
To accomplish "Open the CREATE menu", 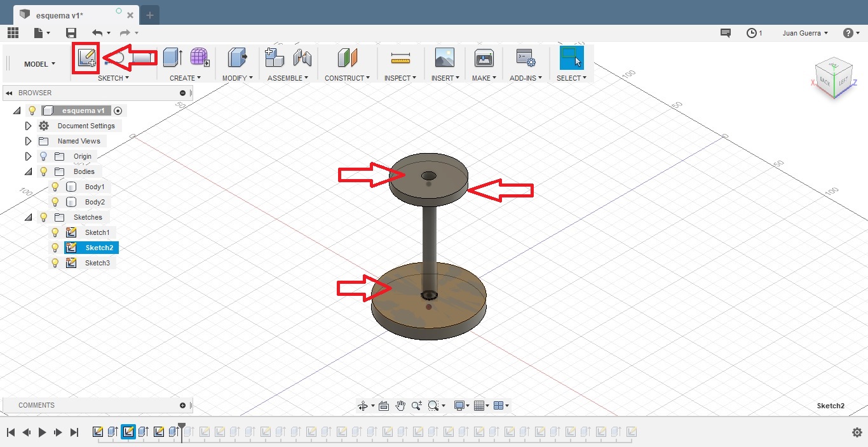I will [185, 78].
